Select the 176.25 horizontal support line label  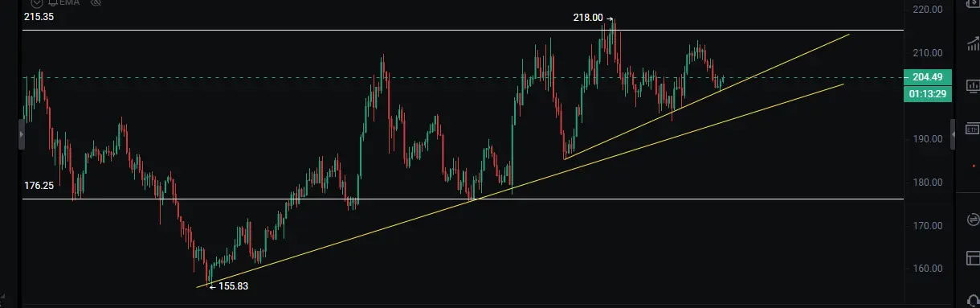(x=39, y=185)
